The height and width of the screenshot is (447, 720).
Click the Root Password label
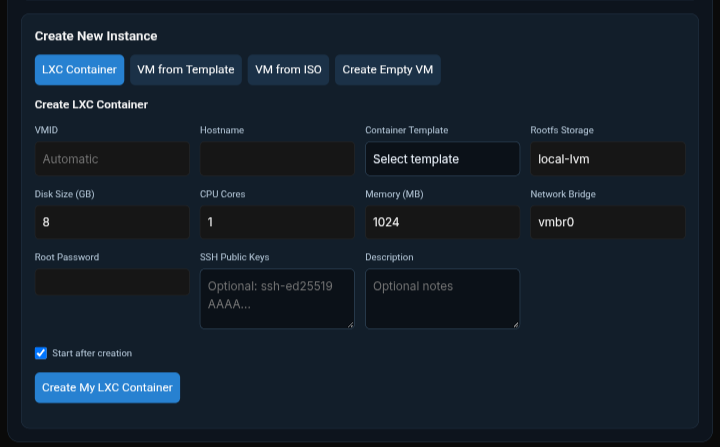pyautogui.click(x=67, y=257)
